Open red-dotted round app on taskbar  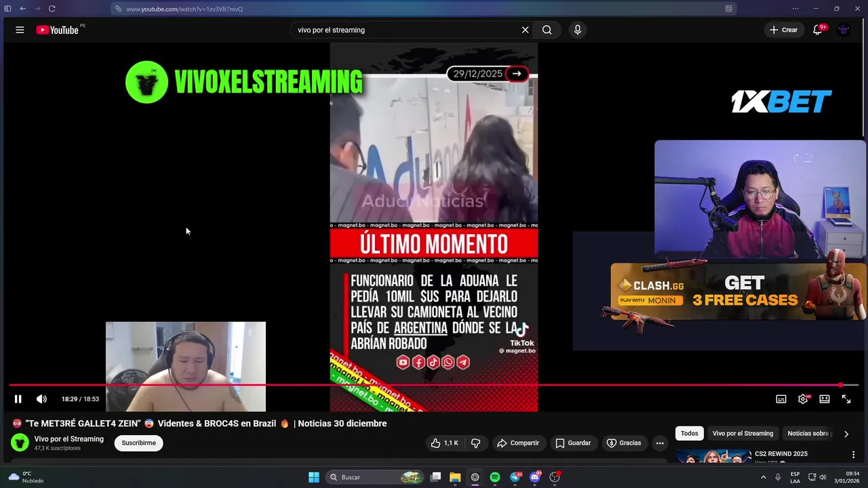click(x=555, y=477)
